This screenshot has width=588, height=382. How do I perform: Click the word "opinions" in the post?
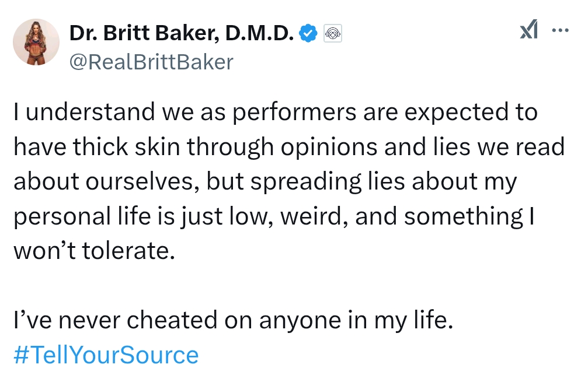tap(329, 147)
